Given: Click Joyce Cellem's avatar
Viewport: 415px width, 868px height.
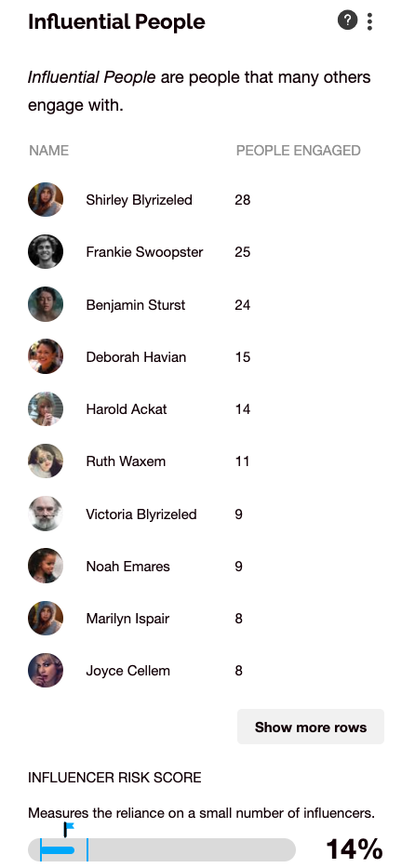Looking at the screenshot, I should click(46, 671).
